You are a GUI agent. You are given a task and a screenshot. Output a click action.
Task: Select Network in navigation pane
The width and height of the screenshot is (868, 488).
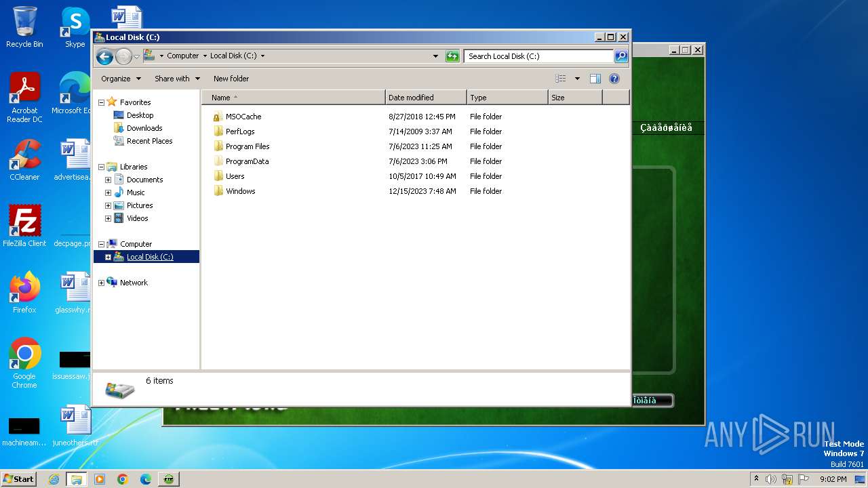134,283
